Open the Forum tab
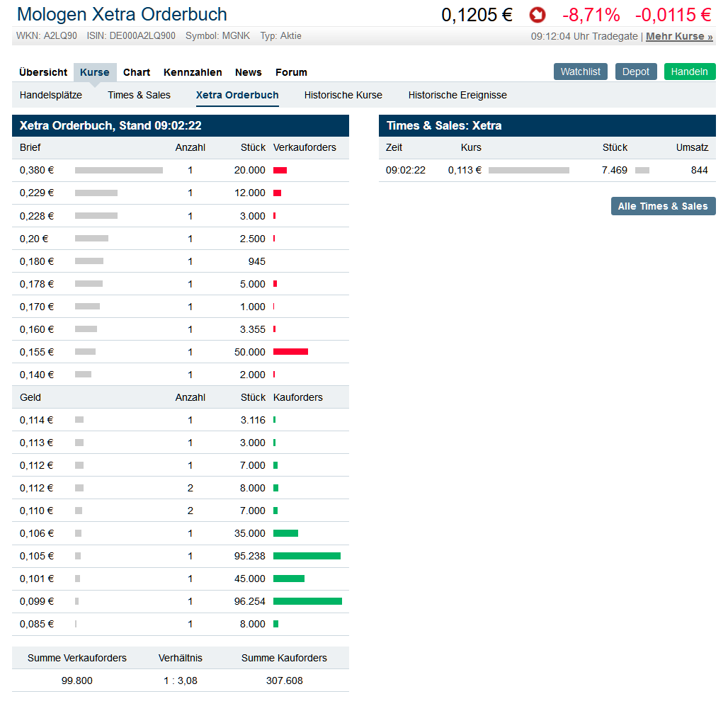Viewport: 728px width, 706px height. point(291,72)
